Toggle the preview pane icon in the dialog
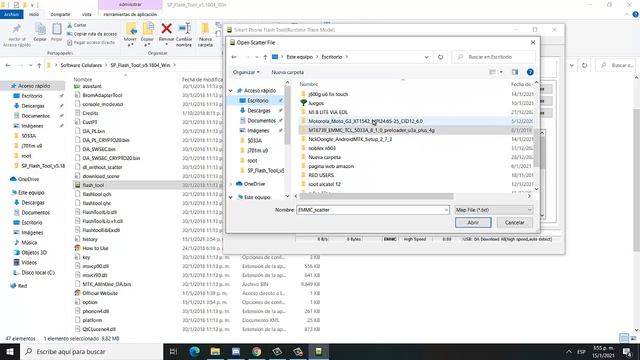The width and height of the screenshot is (640, 360). tap(515, 72)
